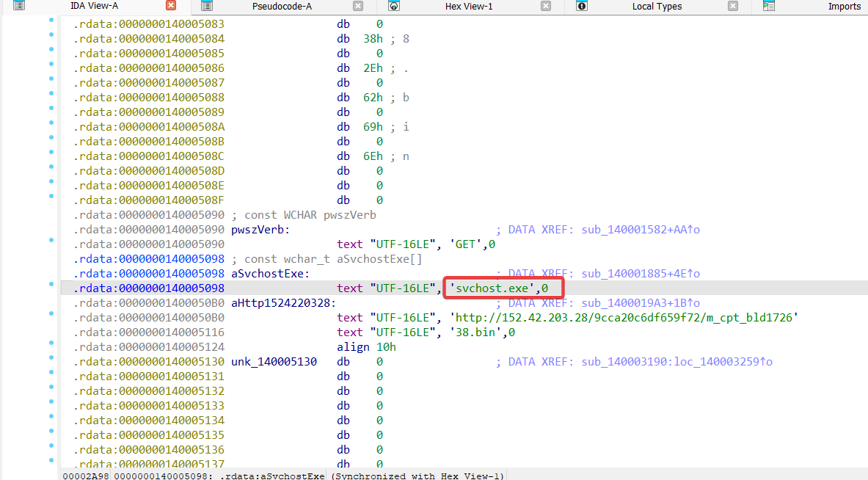Click the 2Eh byte value
Viewport: 868px width, 480px height.
point(373,68)
